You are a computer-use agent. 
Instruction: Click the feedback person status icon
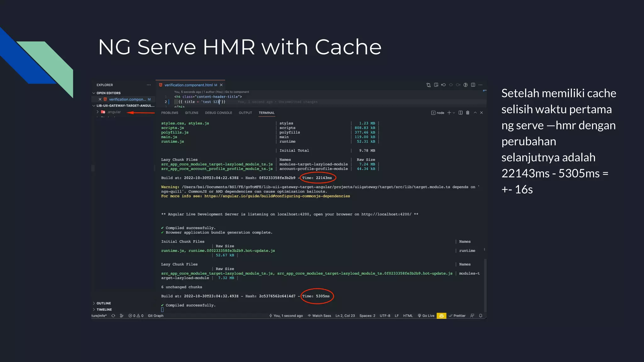[x=472, y=316]
